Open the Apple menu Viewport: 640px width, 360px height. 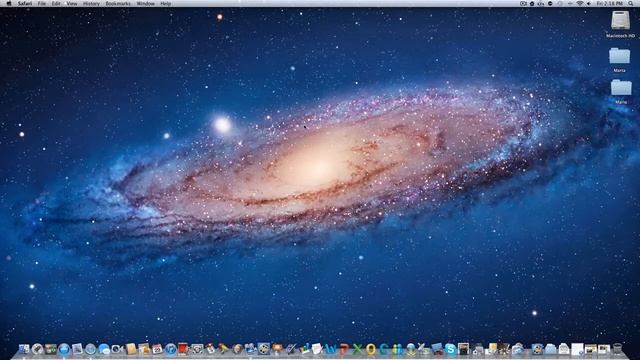[9, 3]
